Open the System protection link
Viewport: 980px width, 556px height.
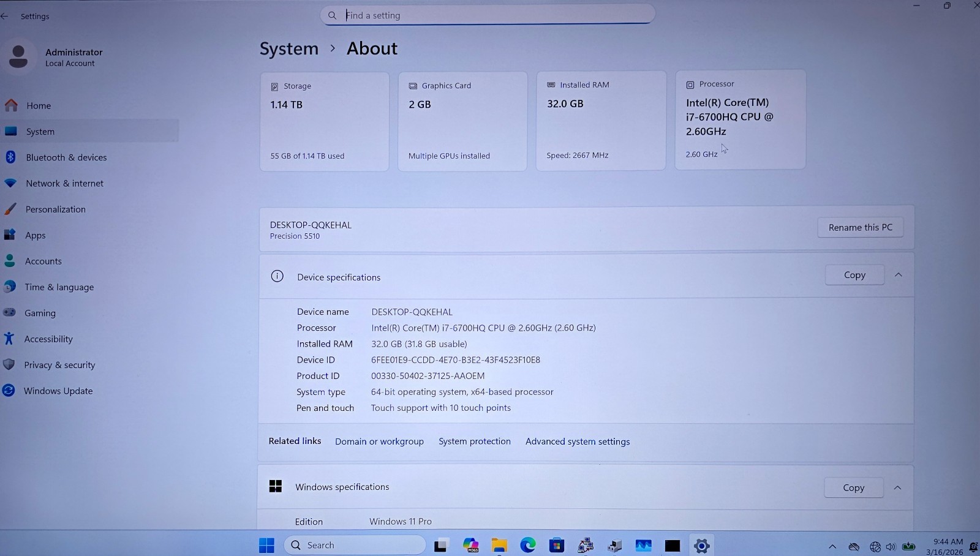click(475, 441)
